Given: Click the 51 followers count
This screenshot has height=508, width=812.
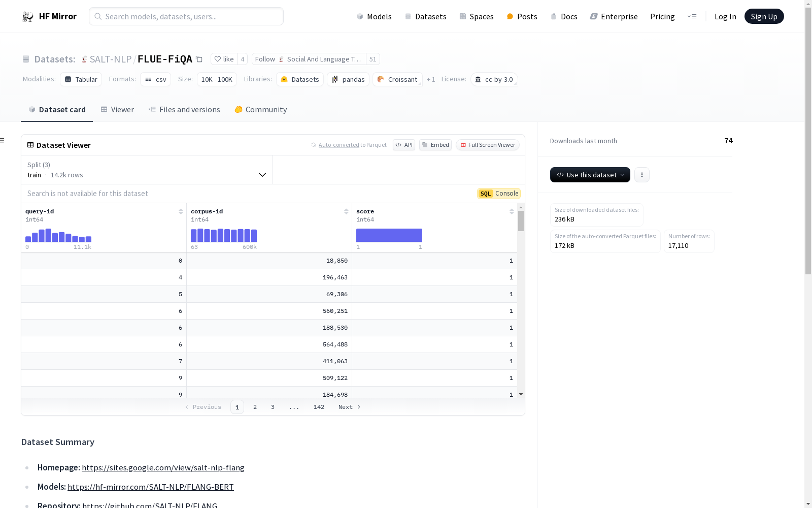Looking at the screenshot, I should 373,59.
